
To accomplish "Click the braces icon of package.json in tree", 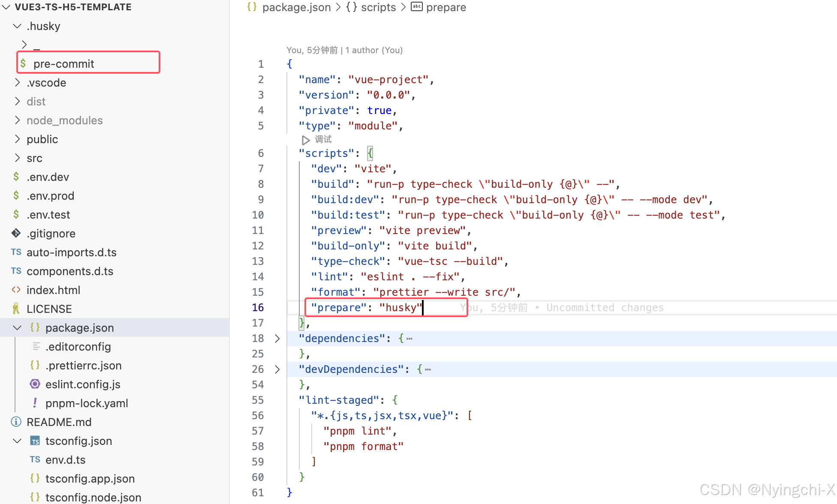I will [x=35, y=327].
